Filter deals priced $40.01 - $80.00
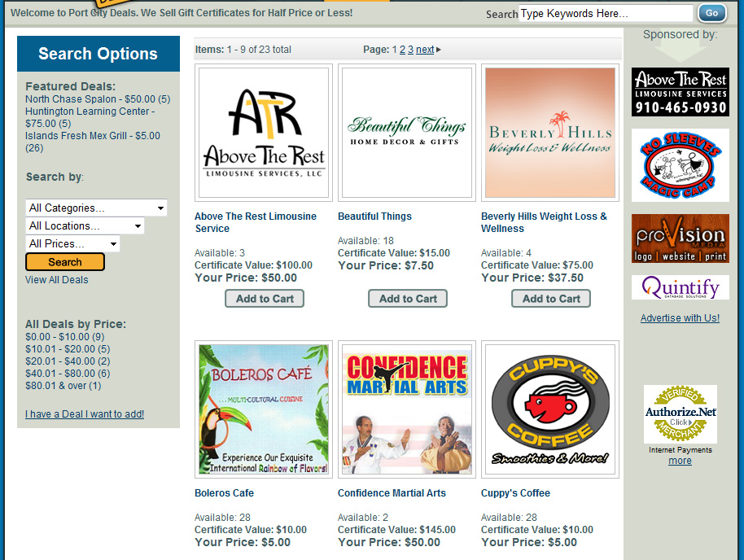This screenshot has width=744, height=560. (x=68, y=374)
